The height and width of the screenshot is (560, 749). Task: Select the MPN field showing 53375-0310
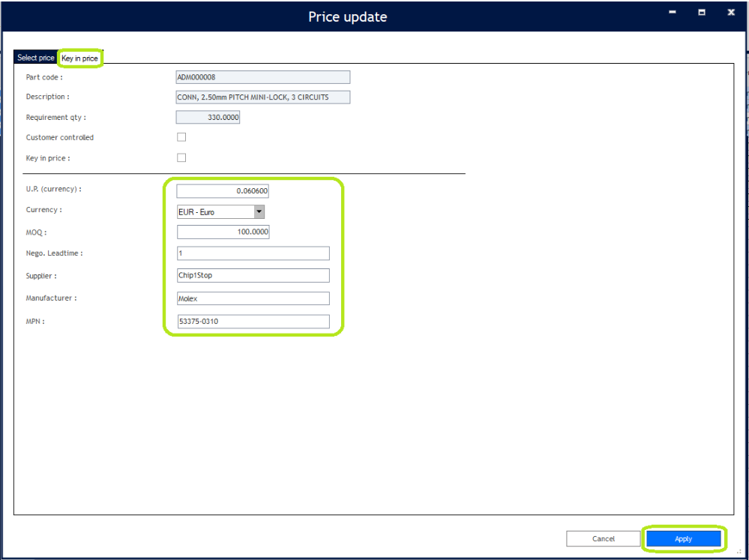tap(253, 321)
